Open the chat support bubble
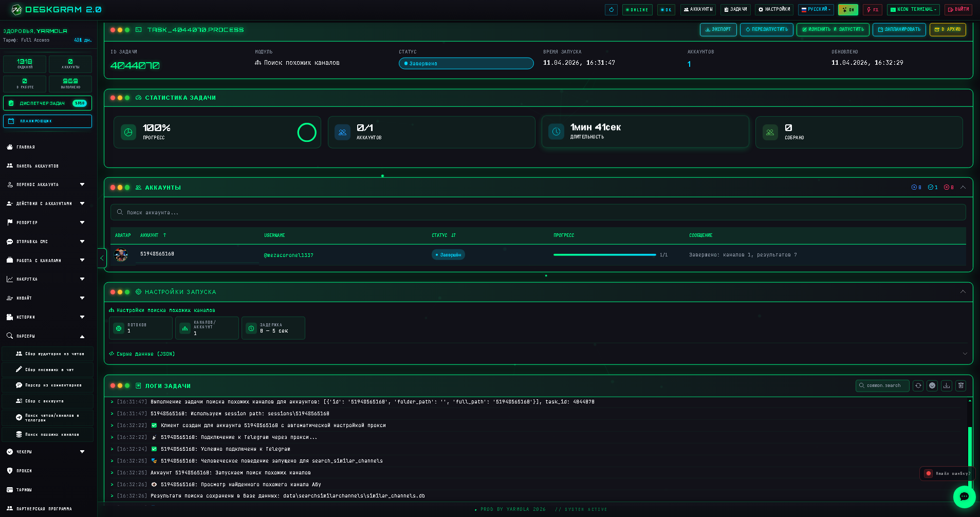The height and width of the screenshot is (517, 980). tap(964, 496)
